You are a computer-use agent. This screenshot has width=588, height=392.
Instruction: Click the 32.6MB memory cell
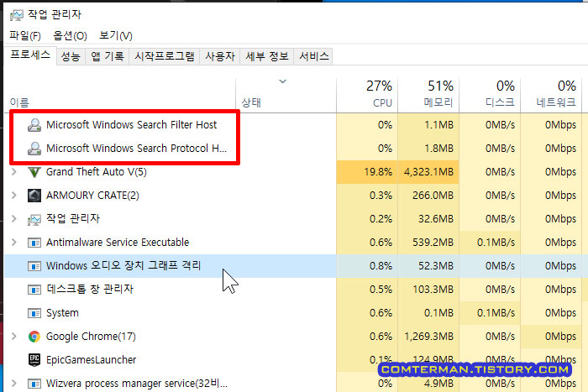pyautogui.click(x=428, y=219)
